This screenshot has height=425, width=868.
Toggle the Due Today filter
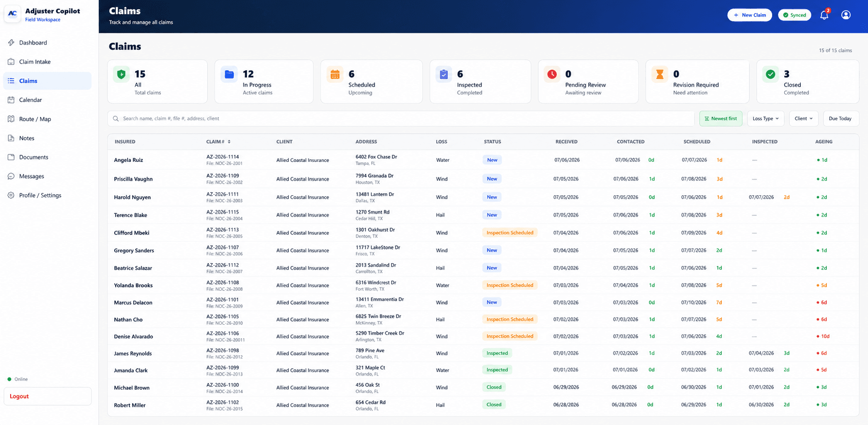click(840, 119)
